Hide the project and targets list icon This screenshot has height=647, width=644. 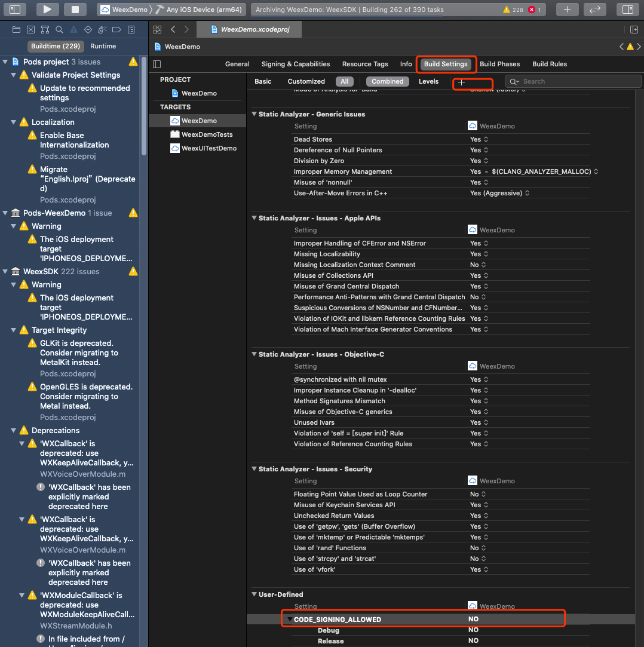[157, 64]
